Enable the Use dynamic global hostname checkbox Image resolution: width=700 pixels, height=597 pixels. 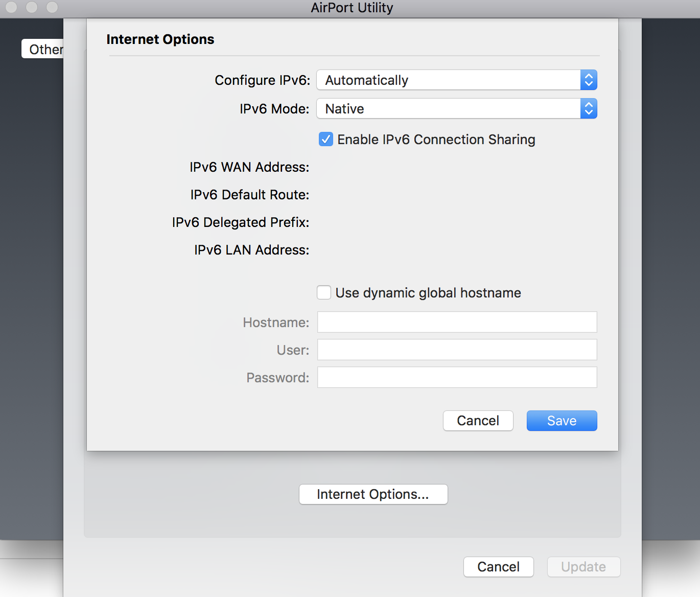(x=324, y=292)
